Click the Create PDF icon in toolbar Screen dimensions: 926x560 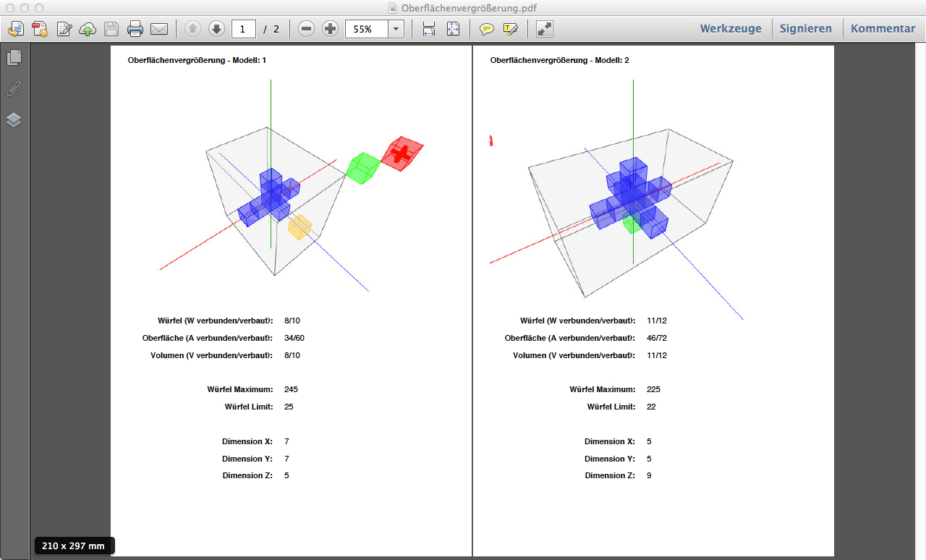click(x=39, y=29)
